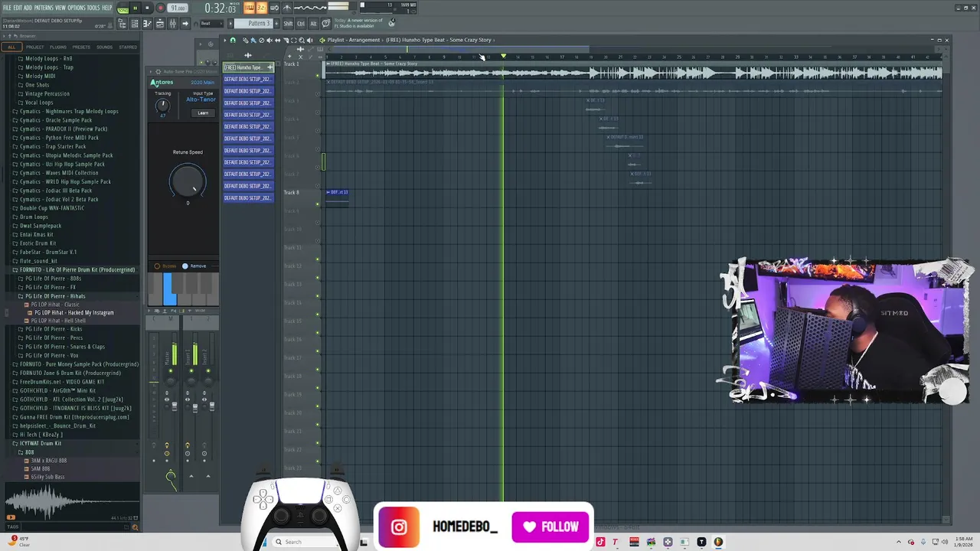Select the 6Silky Sub Bass sample
Screen dimensions: 980x551
pyautogui.click(x=46, y=477)
